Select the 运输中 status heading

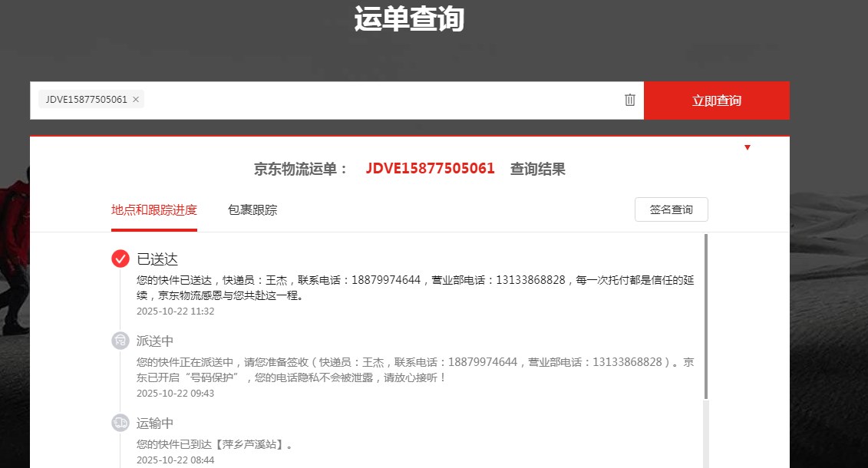(x=155, y=424)
